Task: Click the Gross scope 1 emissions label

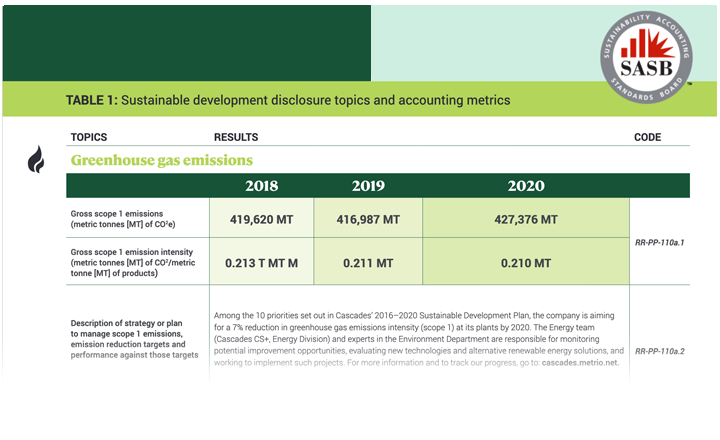Action: point(123,219)
